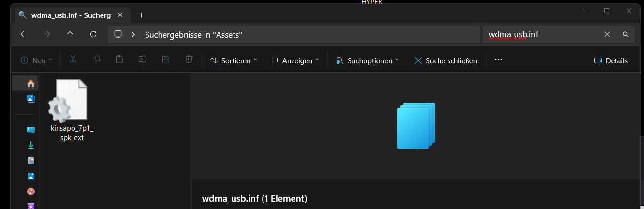Select the wdma_usb.inf search tab
This screenshot has height=209, width=644.
(71, 15)
